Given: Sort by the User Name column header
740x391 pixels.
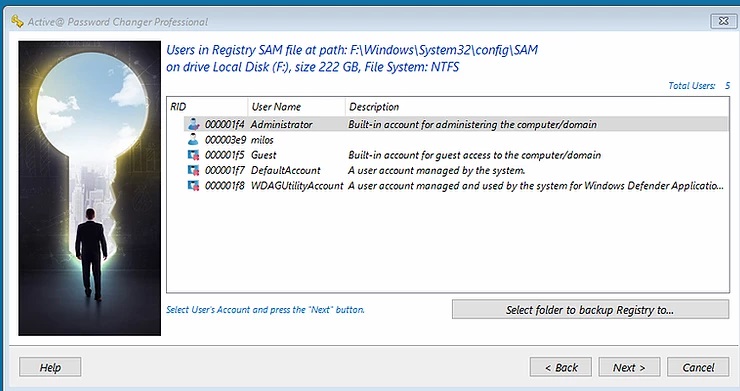Looking at the screenshot, I should tap(296, 107).
